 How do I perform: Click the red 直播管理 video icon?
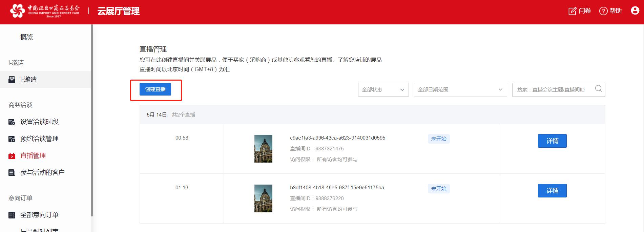coord(12,156)
